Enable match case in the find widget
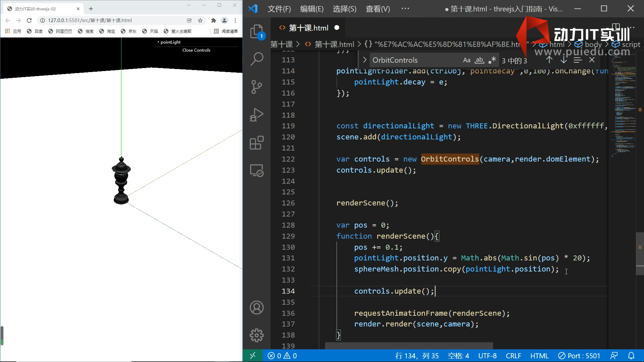 click(467, 60)
